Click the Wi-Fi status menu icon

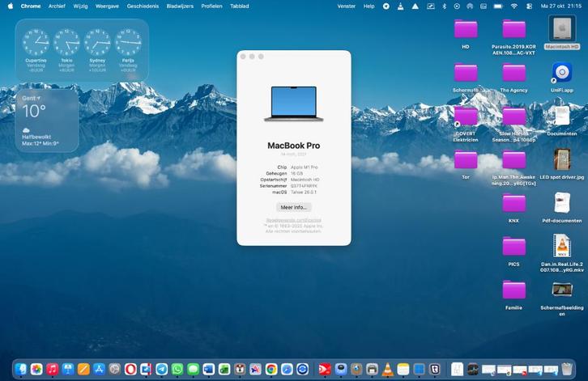pos(513,6)
